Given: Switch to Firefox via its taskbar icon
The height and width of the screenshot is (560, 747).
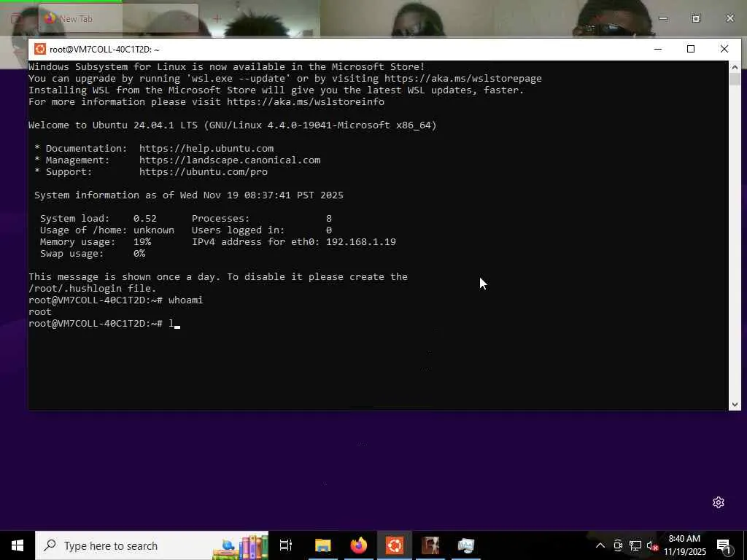Looking at the screenshot, I should (359, 545).
